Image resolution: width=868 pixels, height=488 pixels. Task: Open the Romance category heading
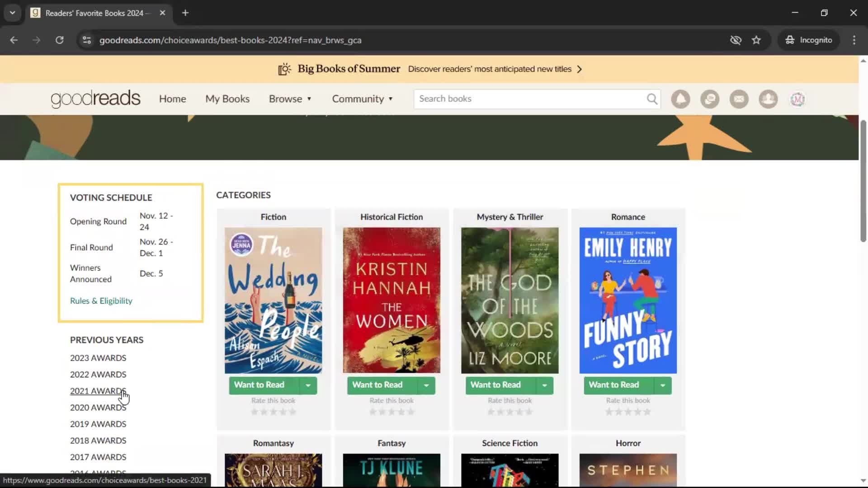(x=628, y=217)
